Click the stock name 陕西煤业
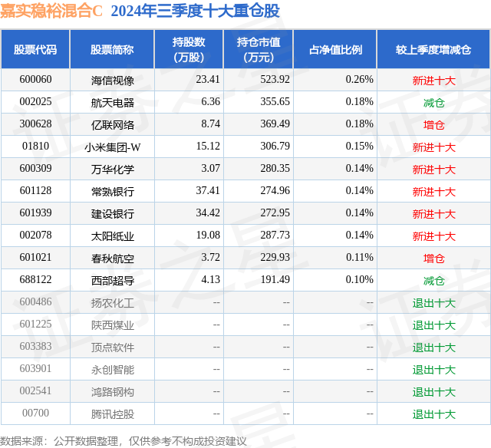491x448 pixels. (x=113, y=325)
